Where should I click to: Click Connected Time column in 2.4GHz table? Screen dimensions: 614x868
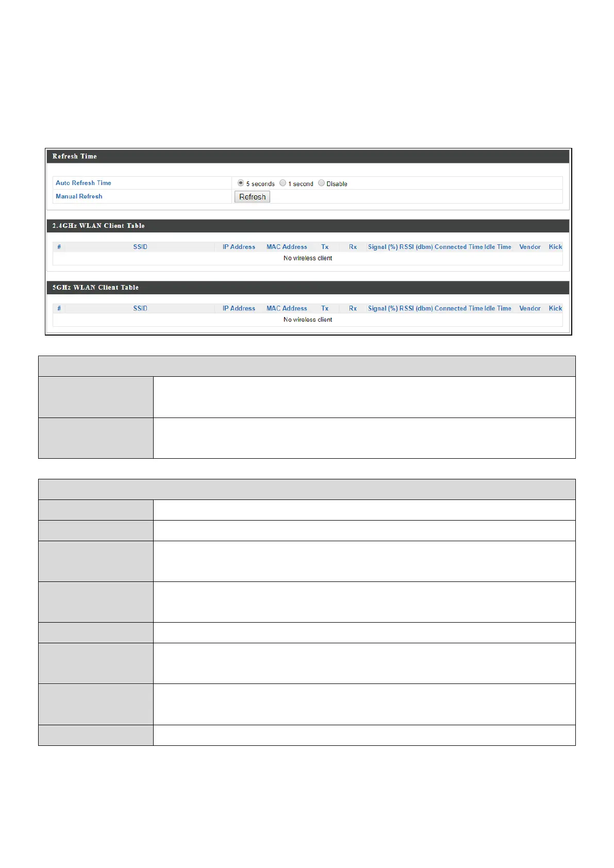click(459, 247)
